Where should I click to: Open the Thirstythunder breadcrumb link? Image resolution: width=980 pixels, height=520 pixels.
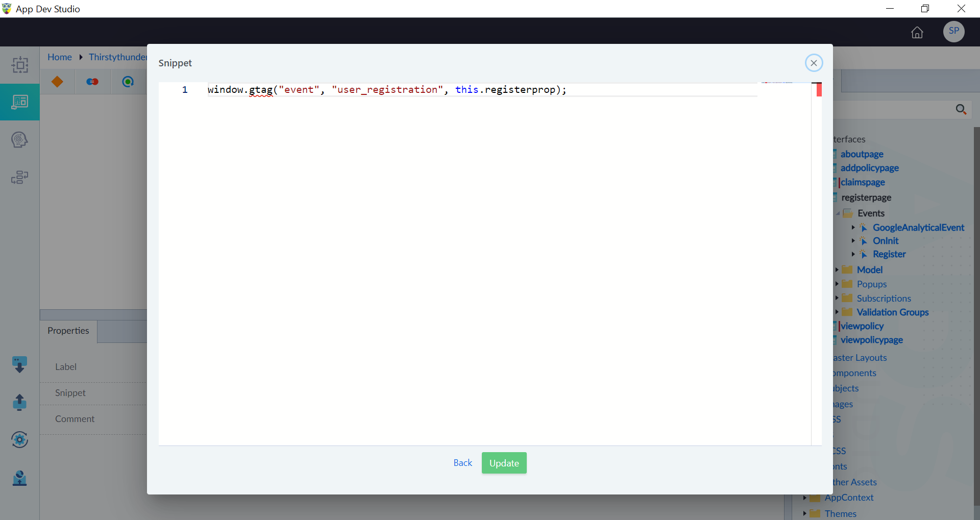[118, 57]
